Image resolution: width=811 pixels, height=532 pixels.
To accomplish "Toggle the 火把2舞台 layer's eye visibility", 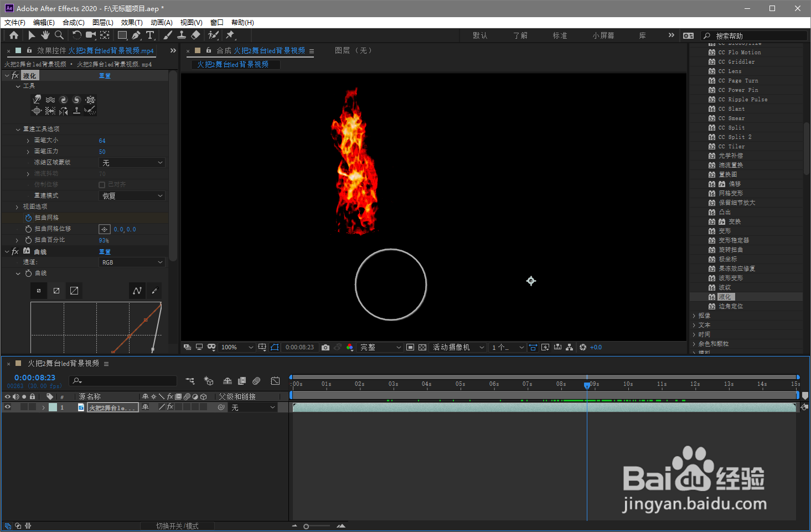I will [x=8, y=407].
